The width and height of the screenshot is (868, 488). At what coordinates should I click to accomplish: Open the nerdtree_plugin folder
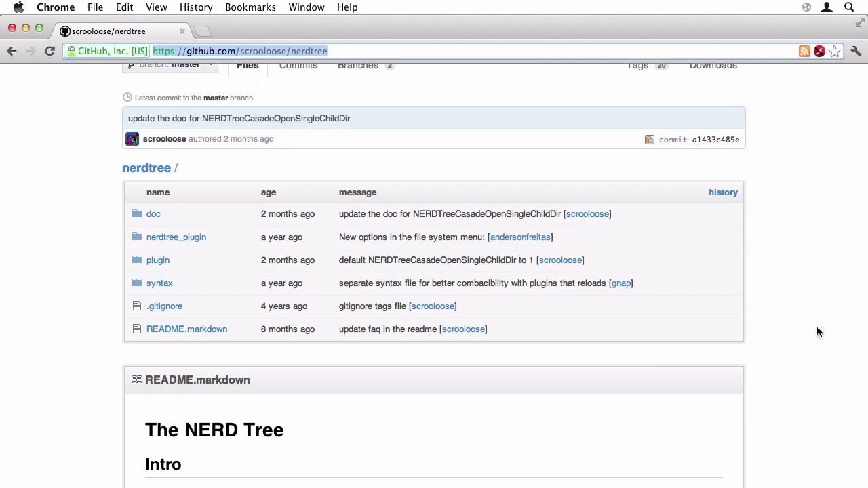[x=176, y=237]
